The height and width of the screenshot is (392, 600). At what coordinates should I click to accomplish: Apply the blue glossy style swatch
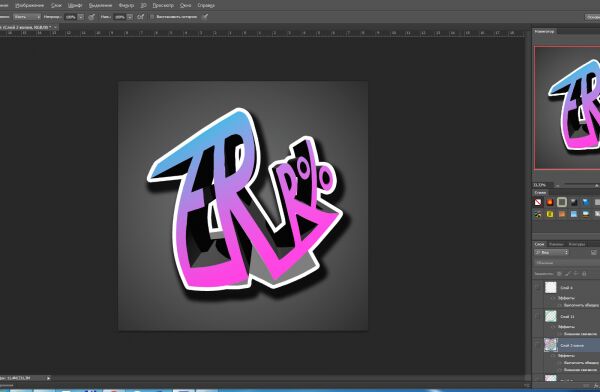(x=586, y=202)
